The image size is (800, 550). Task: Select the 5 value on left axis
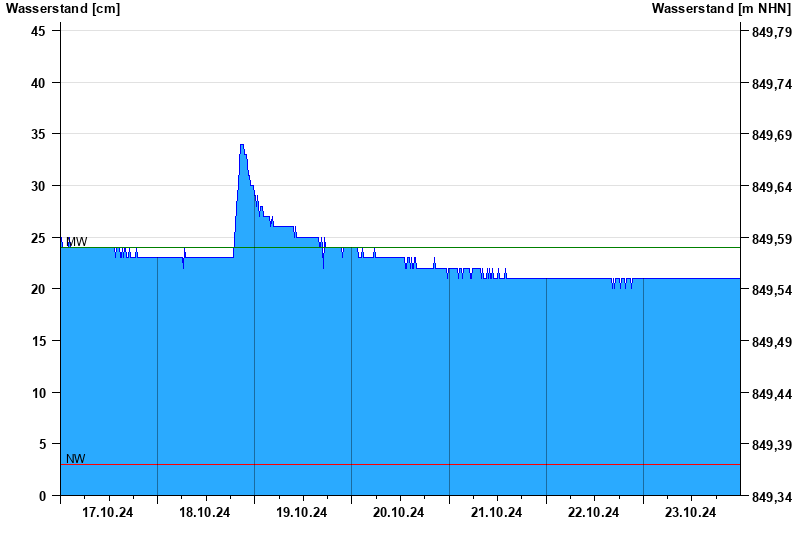pos(42,444)
